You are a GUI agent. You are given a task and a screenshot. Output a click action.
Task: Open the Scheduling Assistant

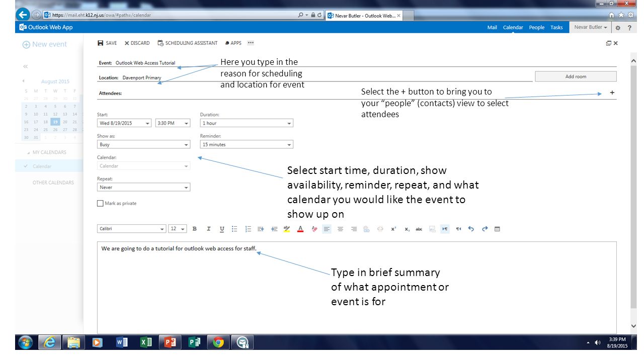[x=187, y=43]
